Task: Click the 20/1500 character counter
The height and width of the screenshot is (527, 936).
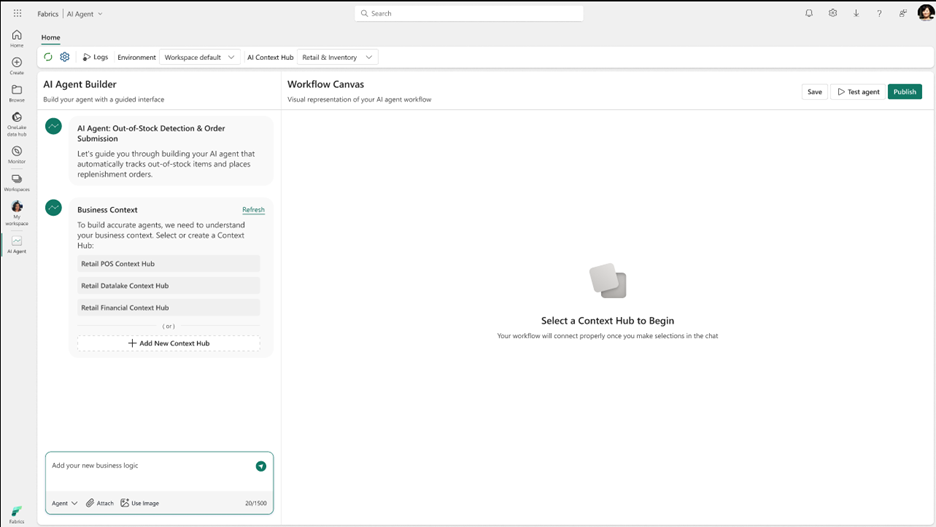Action: pos(255,503)
